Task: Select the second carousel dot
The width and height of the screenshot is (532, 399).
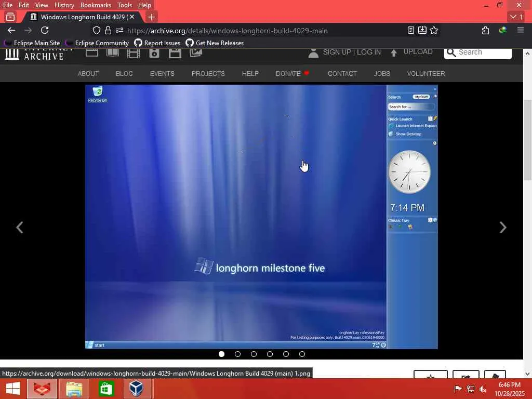Action: pyautogui.click(x=237, y=354)
